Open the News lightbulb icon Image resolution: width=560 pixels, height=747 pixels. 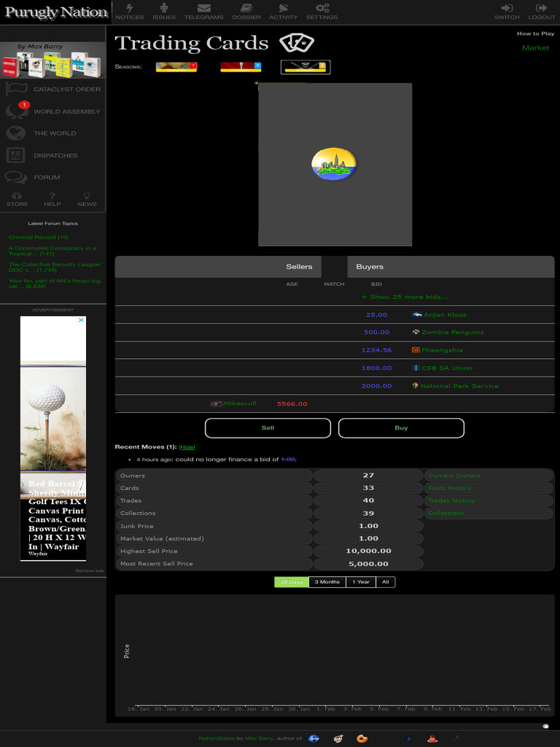coord(87,196)
